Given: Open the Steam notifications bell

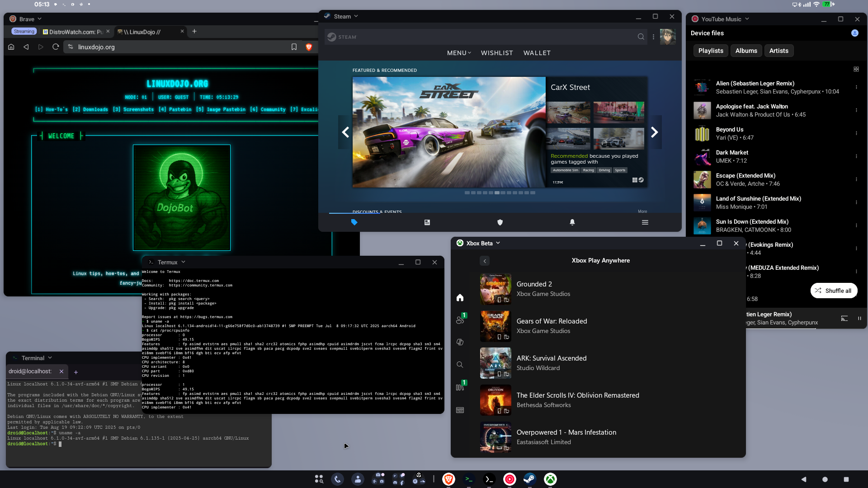Looking at the screenshot, I should coord(572,222).
